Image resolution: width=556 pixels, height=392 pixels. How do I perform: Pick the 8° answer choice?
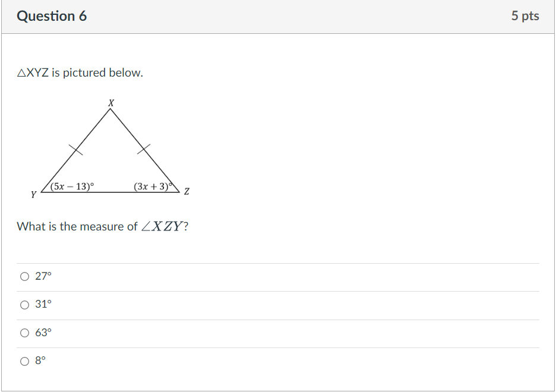(x=24, y=360)
